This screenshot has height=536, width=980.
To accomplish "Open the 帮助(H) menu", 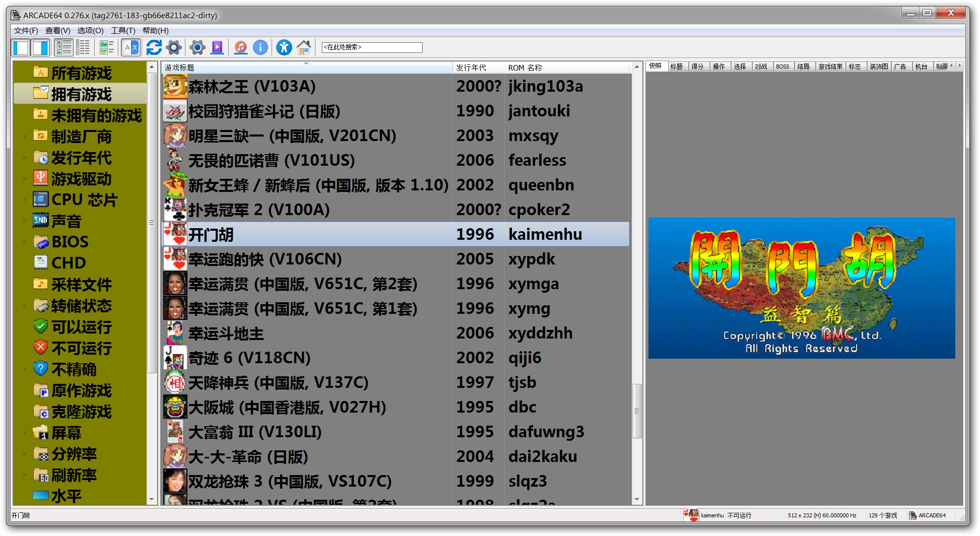I will point(155,30).
